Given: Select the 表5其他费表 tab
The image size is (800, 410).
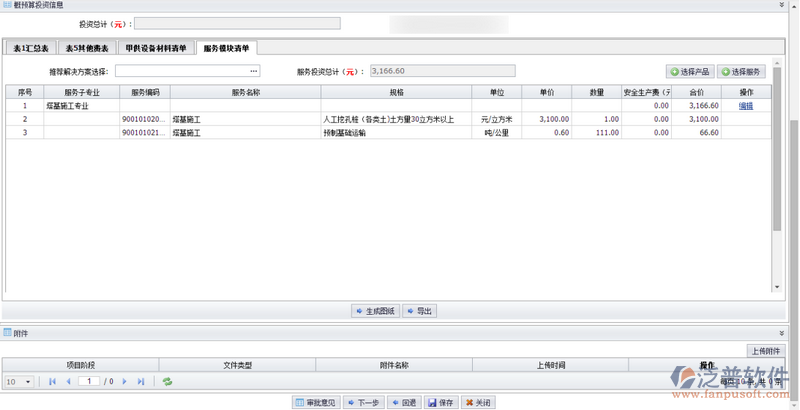Looking at the screenshot, I should [x=86, y=48].
